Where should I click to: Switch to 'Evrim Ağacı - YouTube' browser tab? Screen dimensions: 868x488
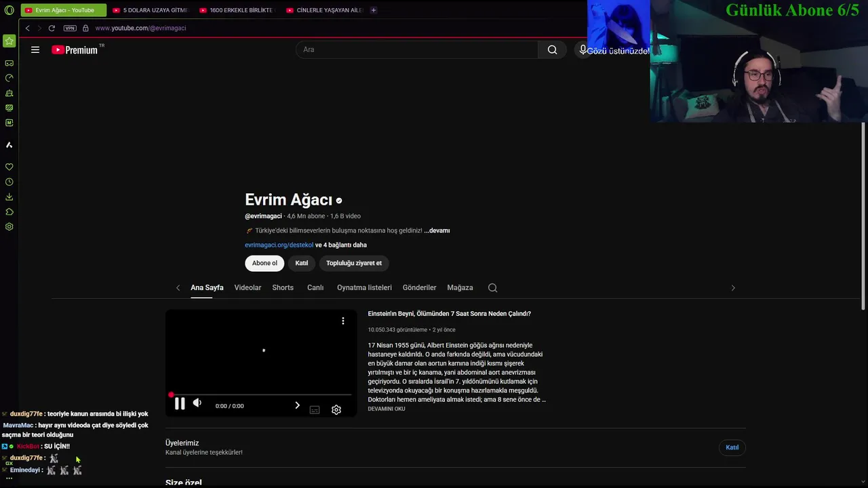point(64,10)
